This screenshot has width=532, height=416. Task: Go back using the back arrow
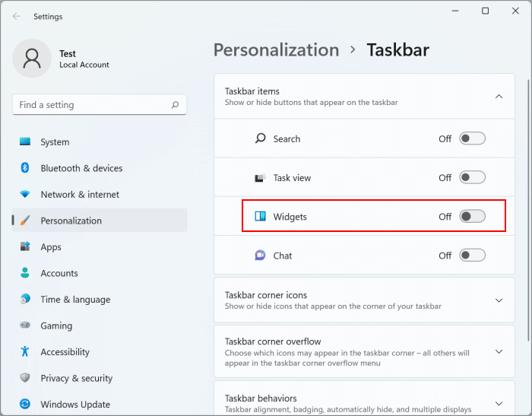click(17, 16)
